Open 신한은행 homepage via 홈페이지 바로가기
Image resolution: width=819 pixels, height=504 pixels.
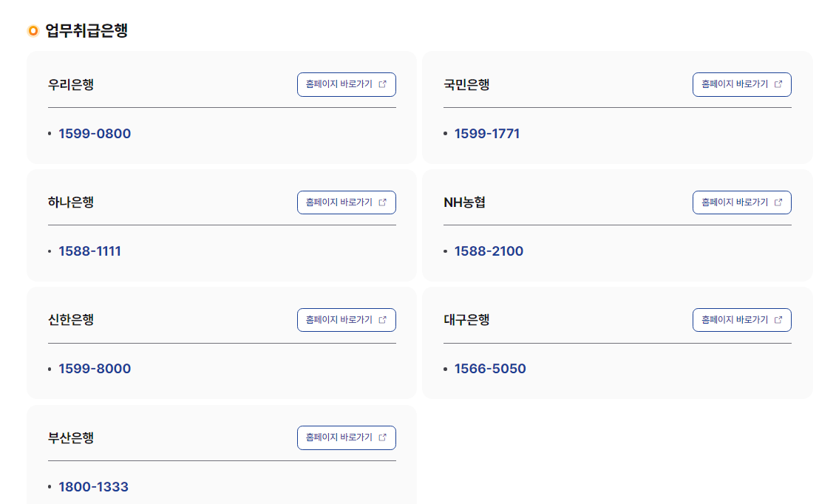coord(346,319)
